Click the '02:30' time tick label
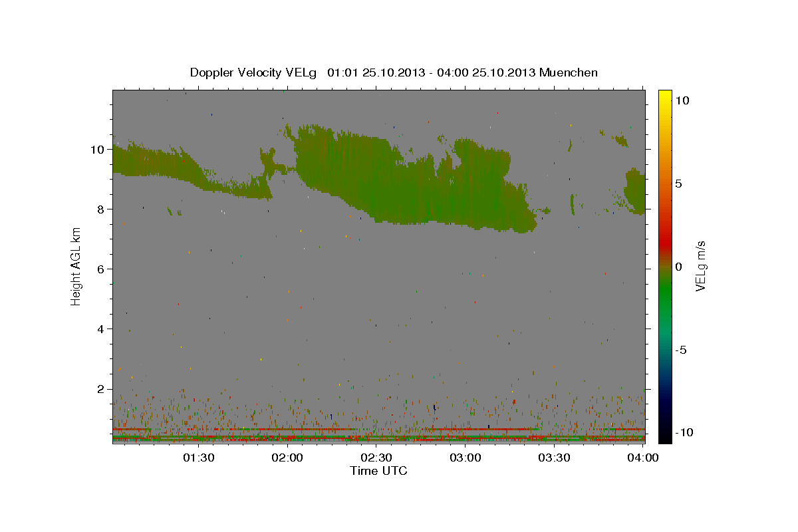The width and height of the screenshot is (798, 532). (x=376, y=458)
